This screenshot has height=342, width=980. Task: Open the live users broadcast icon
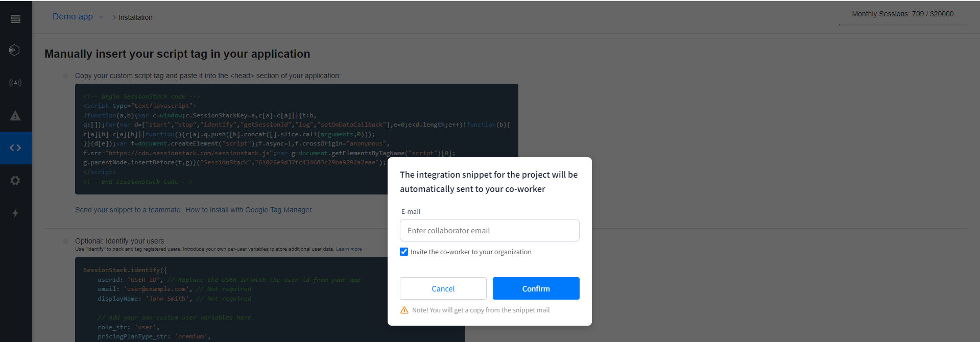coord(15,82)
